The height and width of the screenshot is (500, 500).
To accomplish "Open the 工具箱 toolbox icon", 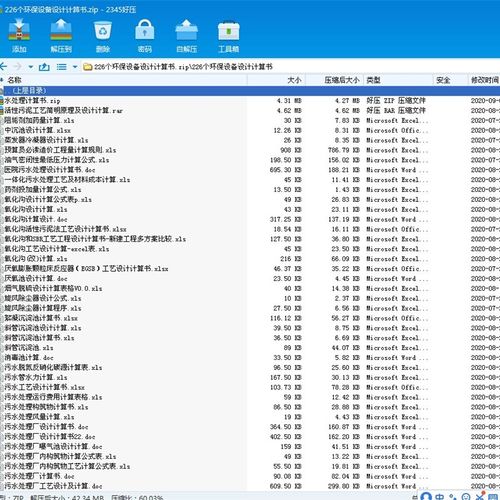I will 229,31.
